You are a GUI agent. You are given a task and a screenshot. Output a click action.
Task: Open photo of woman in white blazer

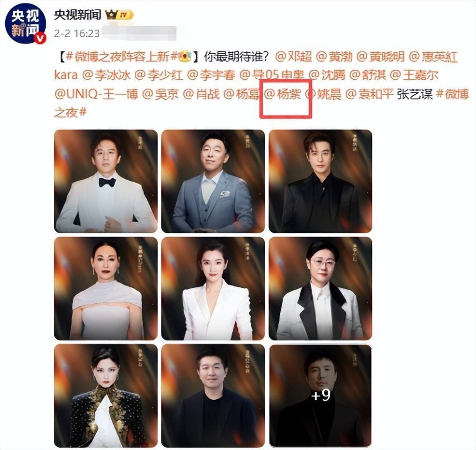213,289
